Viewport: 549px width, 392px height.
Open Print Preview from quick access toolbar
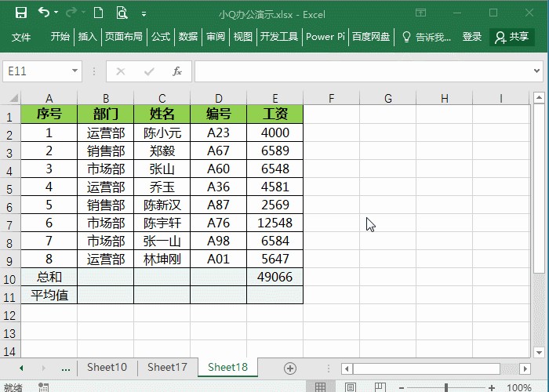[122, 13]
